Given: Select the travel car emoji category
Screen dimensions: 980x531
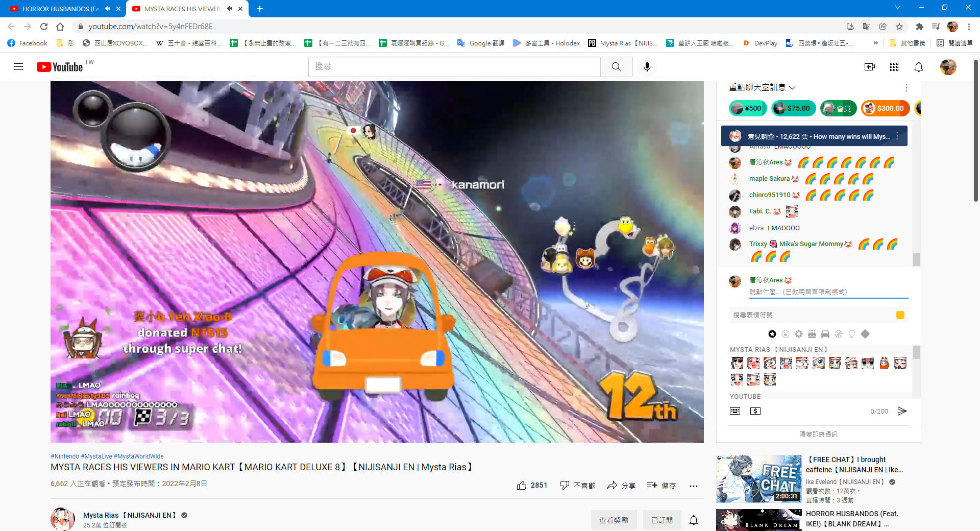Looking at the screenshot, I should click(x=825, y=334).
